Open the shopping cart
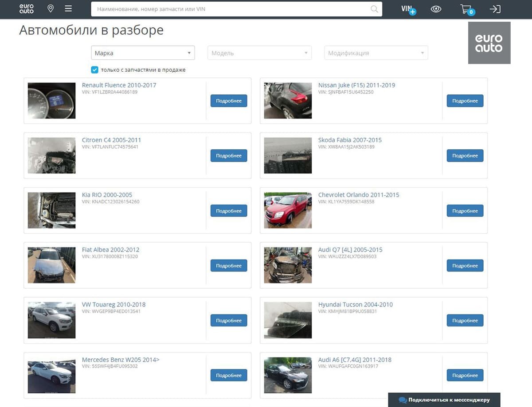The image size is (532, 407). pos(467,9)
